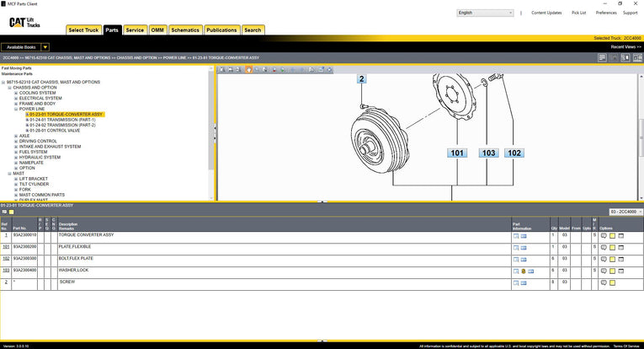Click the first icon in the diagram viewer toolbar

click(221, 70)
